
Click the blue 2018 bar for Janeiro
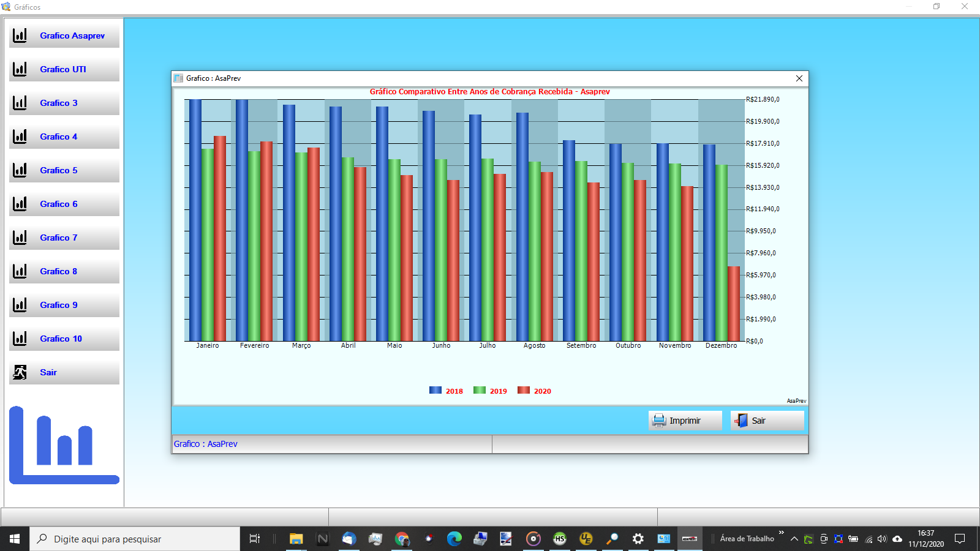(195, 220)
